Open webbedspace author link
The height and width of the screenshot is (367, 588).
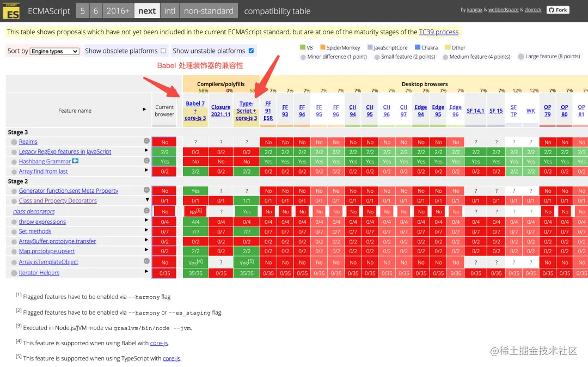tap(503, 10)
